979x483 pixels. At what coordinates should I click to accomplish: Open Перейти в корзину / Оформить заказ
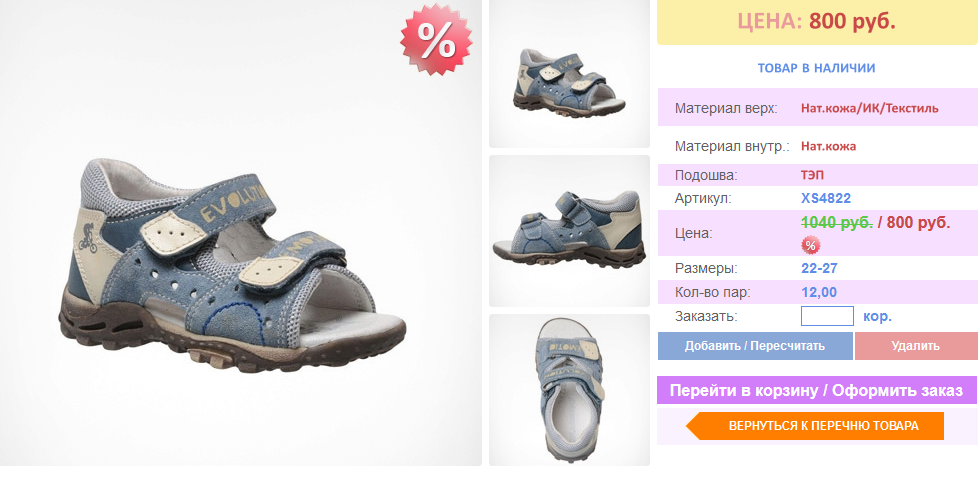[x=817, y=391]
